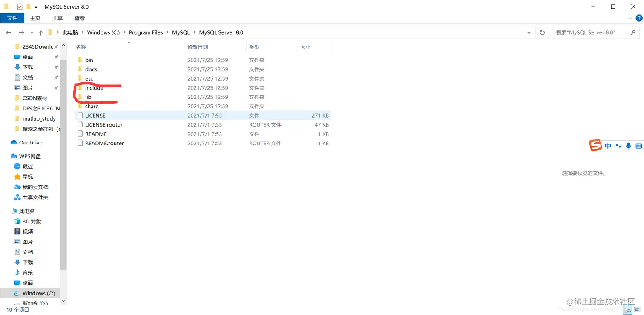Click the sidebar scrollbar down arrow
Image resolution: width=644 pixels, height=315 pixels.
point(63,301)
